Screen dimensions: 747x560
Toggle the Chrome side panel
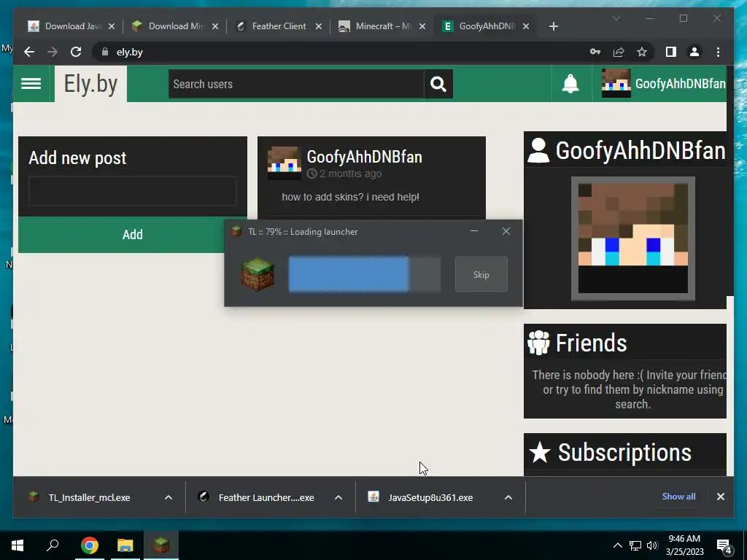point(671,52)
